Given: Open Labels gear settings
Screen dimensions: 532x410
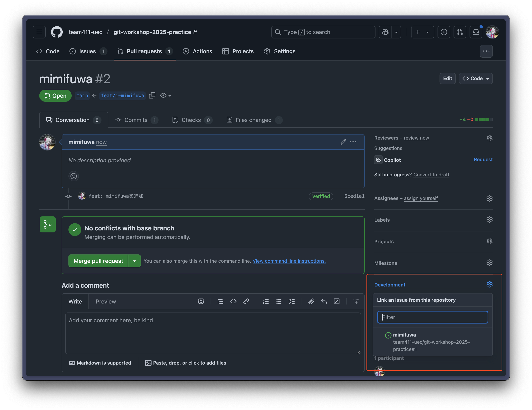Looking at the screenshot, I should [489, 219].
